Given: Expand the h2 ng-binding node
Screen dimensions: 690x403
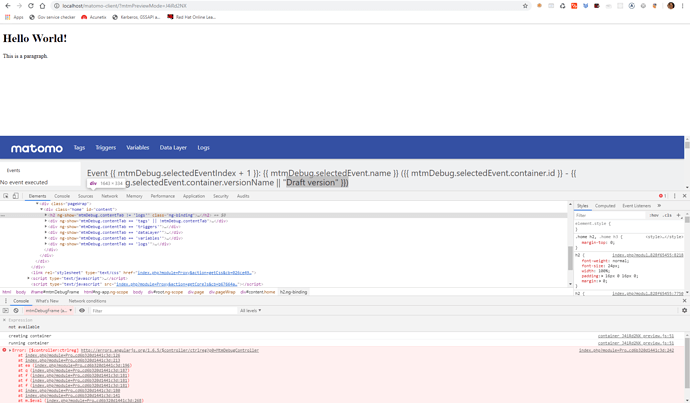Looking at the screenshot, I should click(46, 215).
